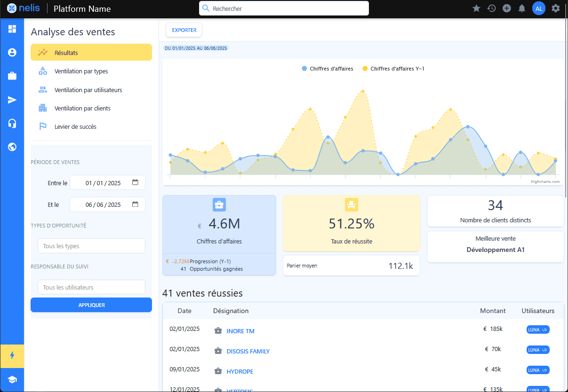The width and height of the screenshot is (568, 392).
Task: Open the Tous les utilisateurs dropdown
Action: 91,287
